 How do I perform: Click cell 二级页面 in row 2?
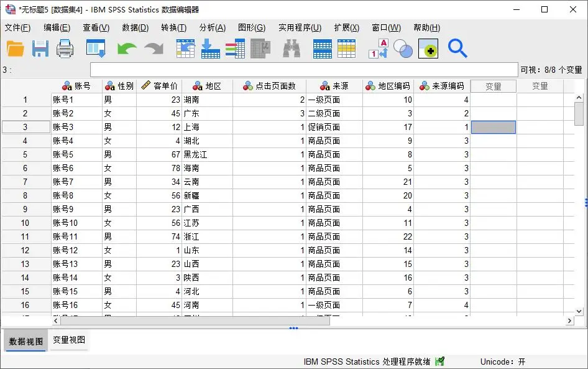click(x=334, y=113)
